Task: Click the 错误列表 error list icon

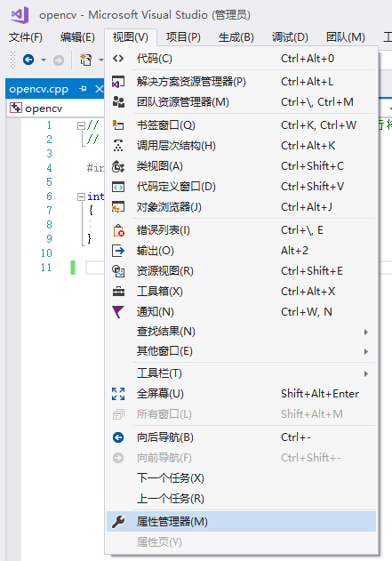Action: click(x=118, y=230)
